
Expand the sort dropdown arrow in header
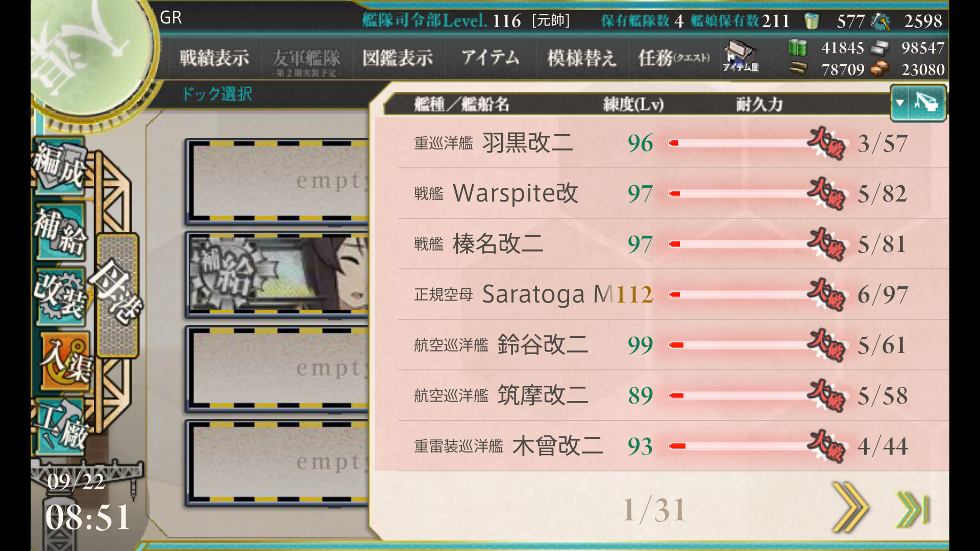(900, 103)
